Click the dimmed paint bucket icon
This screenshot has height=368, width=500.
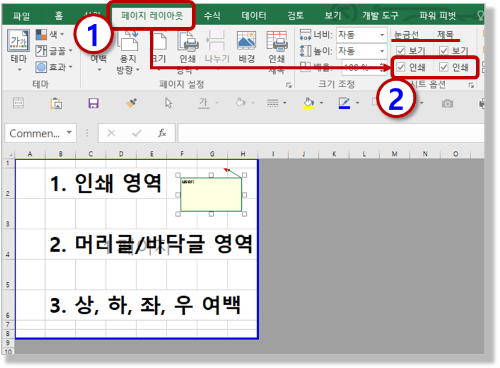point(240,103)
